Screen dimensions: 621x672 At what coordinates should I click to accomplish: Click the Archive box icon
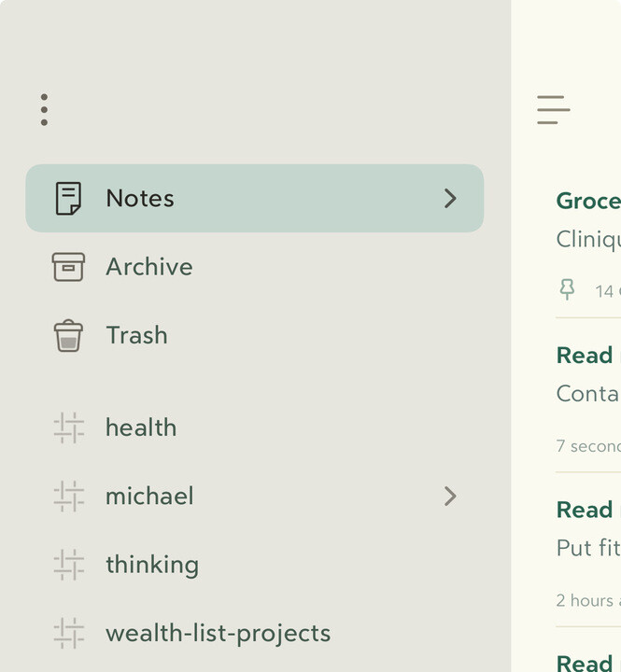point(68,267)
